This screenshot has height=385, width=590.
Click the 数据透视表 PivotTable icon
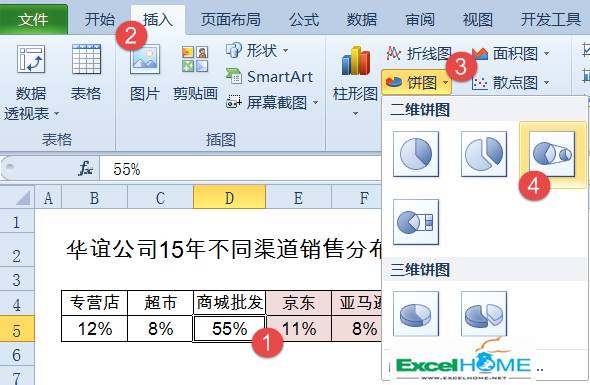coord(31,59)
